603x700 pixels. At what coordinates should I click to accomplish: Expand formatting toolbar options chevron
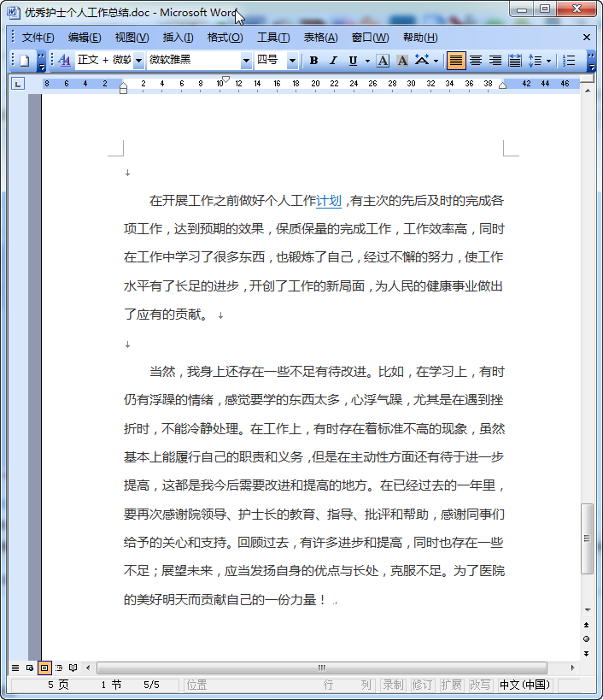click(x=591, y=61)
